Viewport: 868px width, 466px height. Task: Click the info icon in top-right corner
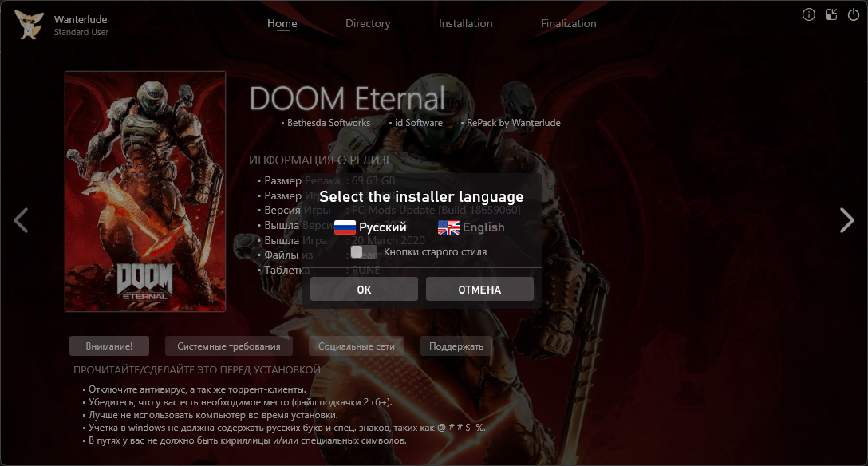(809, 15)
